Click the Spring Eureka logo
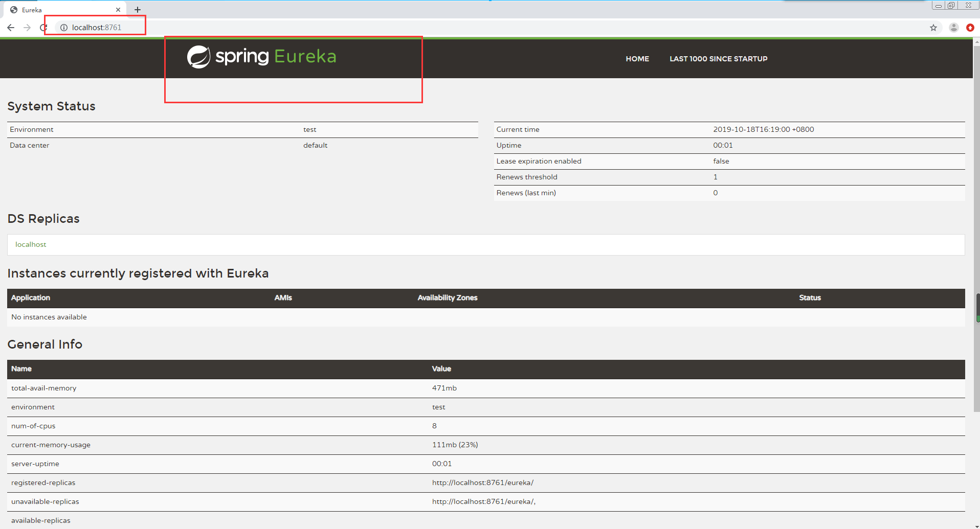The width and height of the screenshot is (980, 529). (262, 56)
